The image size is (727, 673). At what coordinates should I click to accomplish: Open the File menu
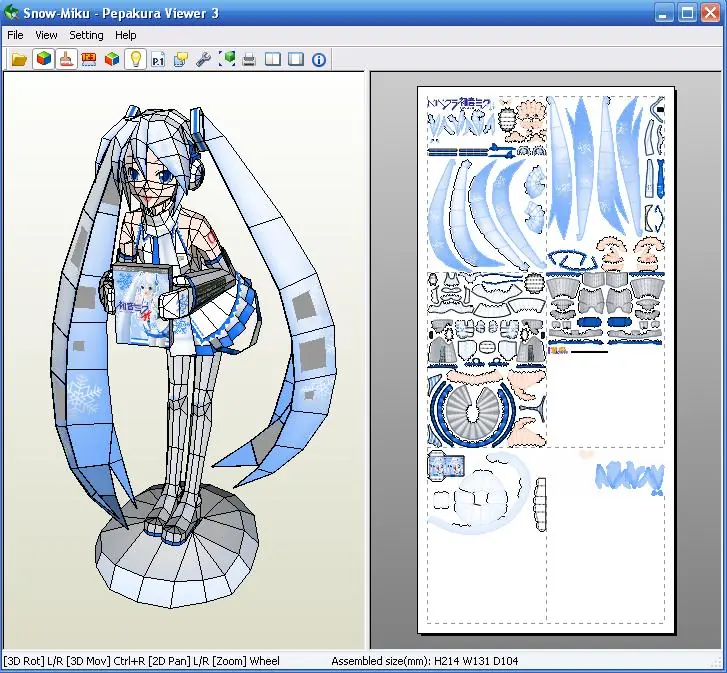point(15,35)
